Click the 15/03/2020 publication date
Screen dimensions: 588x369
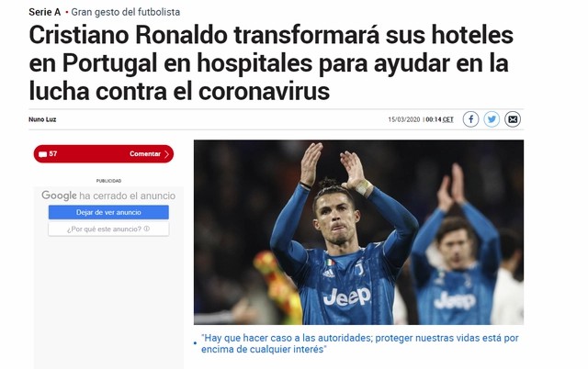[x=404, y=119]
